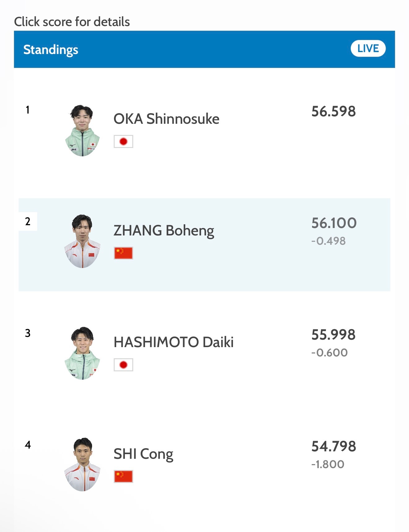Open score details for 55.998
Screen dimensions: 409x532
(333, 335)
